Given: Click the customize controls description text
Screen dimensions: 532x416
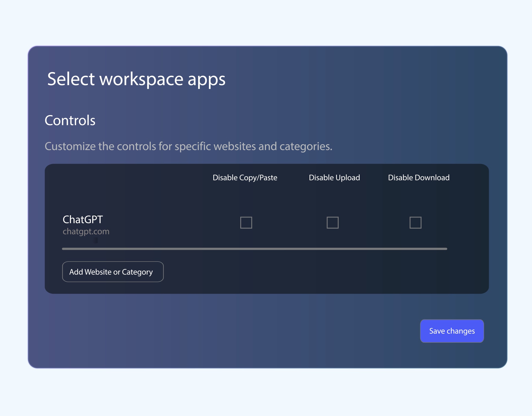Looking at the screenshot, I should click(188, 146).
